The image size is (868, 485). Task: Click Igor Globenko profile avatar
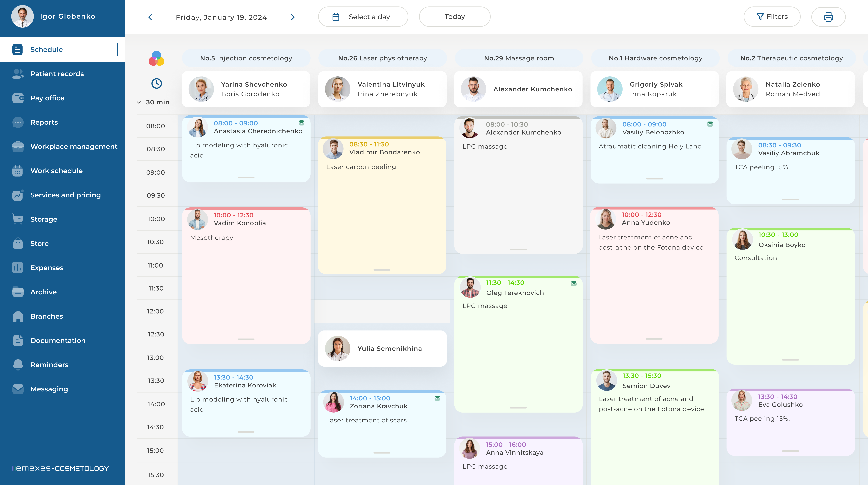point(22,16)
